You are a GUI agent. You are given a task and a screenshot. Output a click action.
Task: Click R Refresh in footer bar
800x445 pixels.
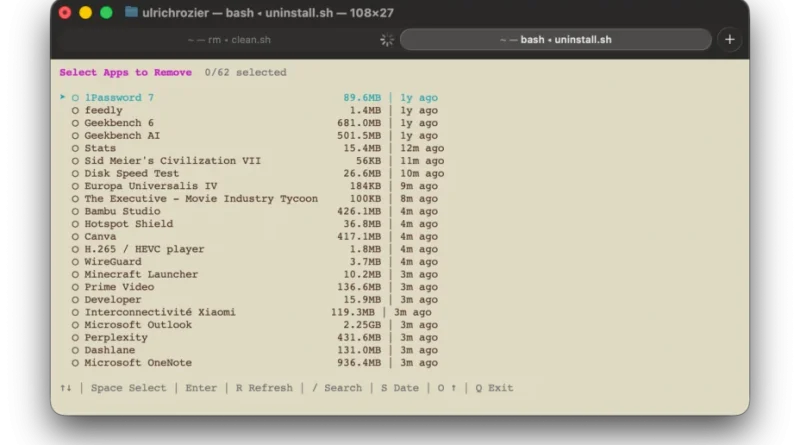(264, 388)
